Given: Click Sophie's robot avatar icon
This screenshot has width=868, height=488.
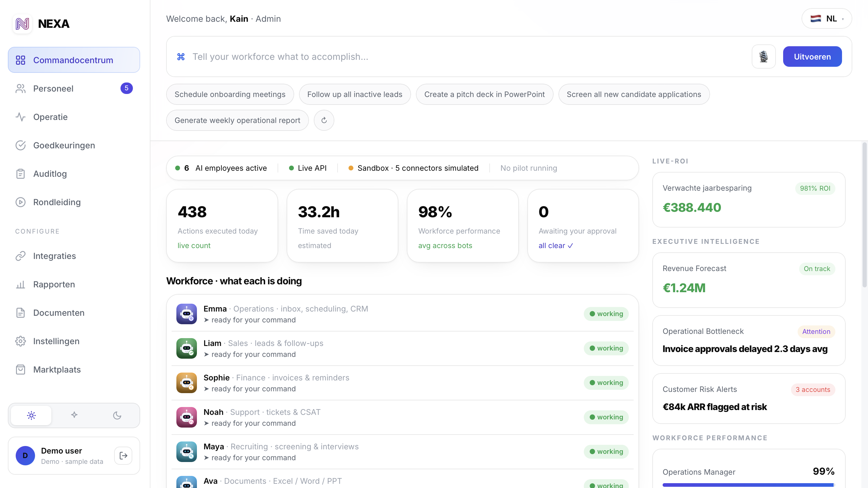Looking at the screenshot, I should (x=186, y=383).
